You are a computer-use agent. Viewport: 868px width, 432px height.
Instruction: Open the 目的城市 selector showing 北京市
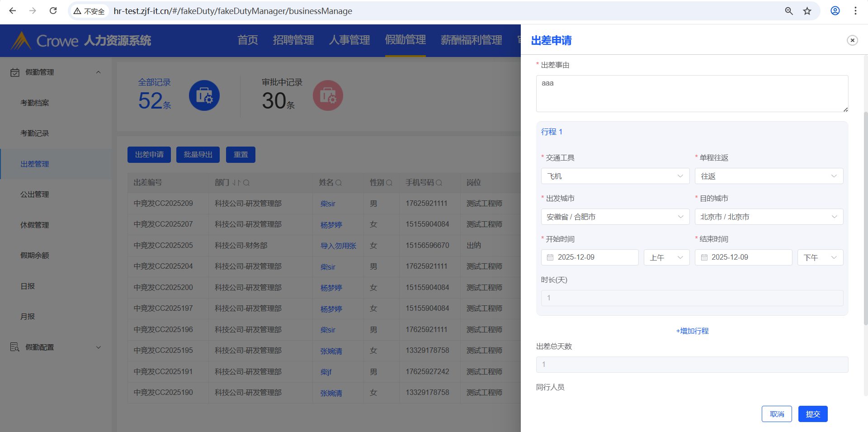pyautogui.click(x=769, y=217)
